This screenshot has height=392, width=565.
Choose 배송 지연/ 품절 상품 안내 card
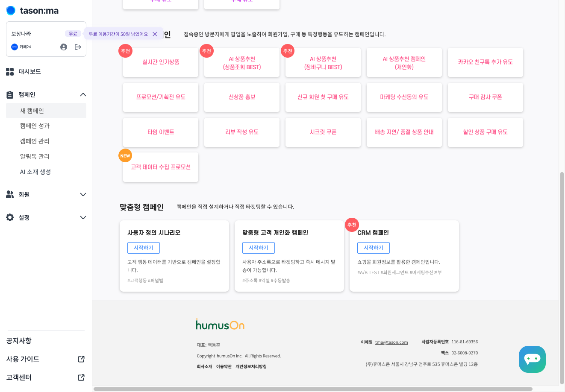tap(404, 132)
